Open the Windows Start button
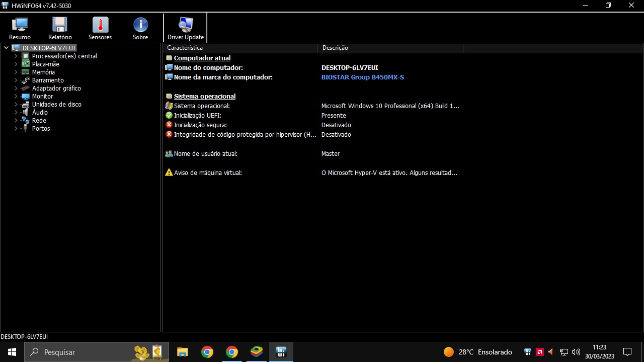 click(x=12, y=352)
